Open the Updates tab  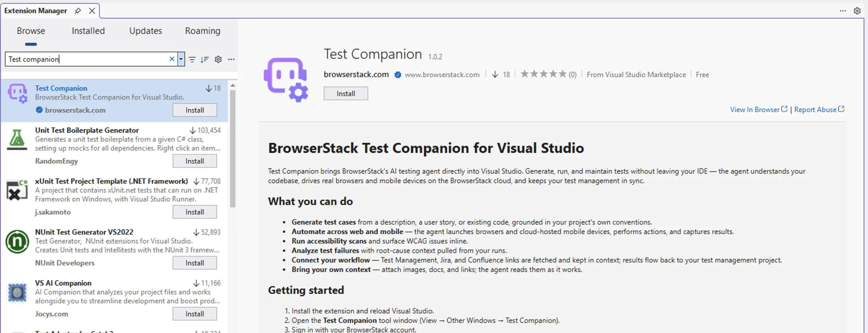pyautogui.click(x=146, y=31)
